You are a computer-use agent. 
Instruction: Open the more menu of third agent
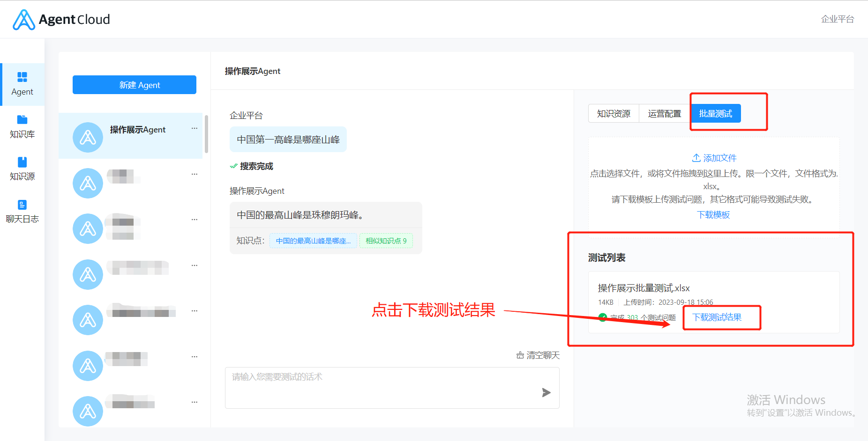[195, 220]
